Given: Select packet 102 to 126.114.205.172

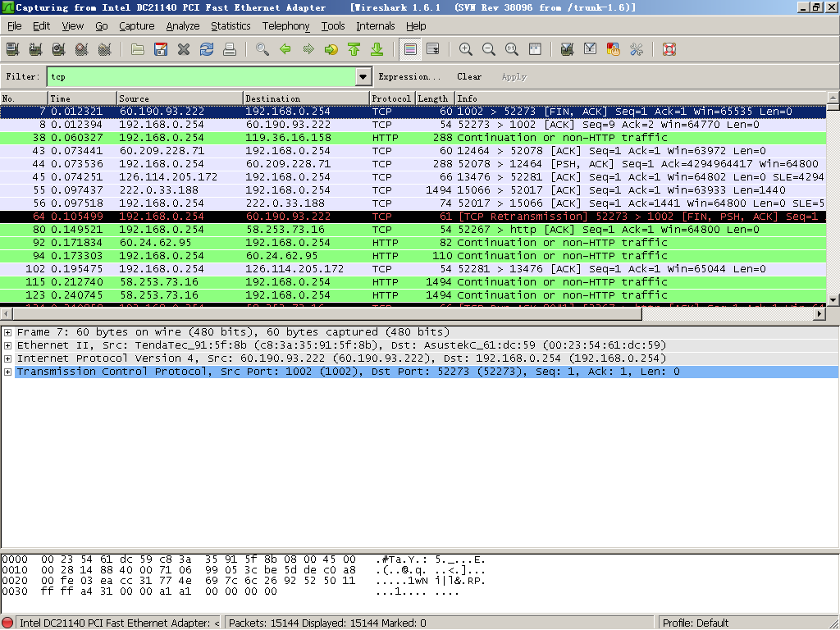Looking at the screenshot, I should (413, 269).
